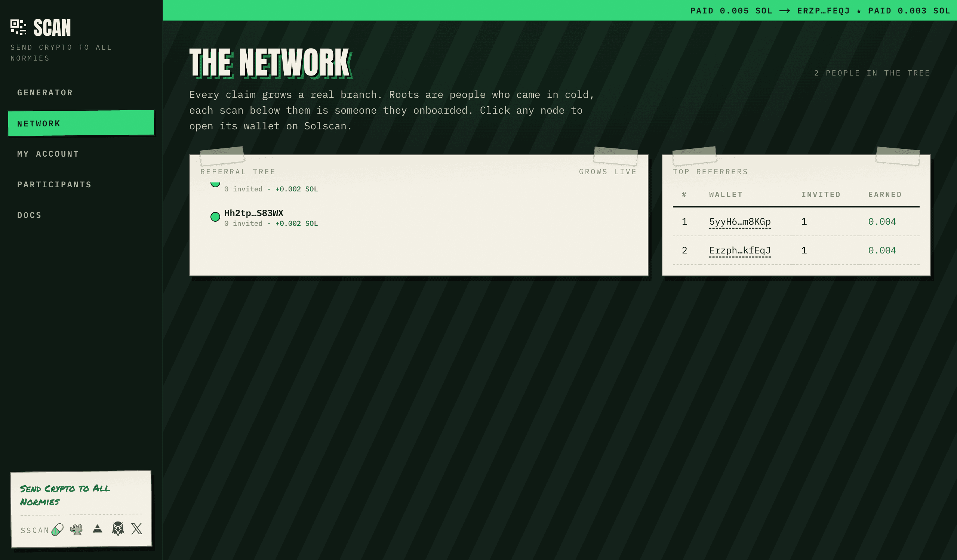Click the $SCAN ticker label

(x=35, y=530)
